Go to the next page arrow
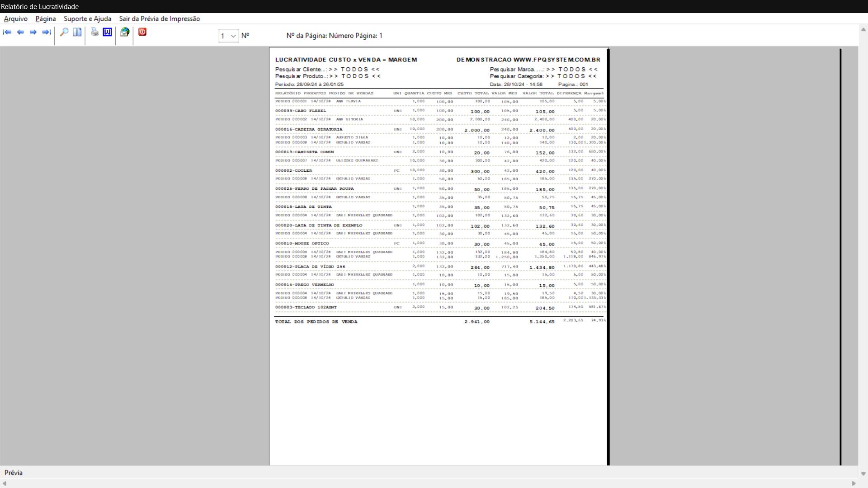Image resolution: width=868 pixels, height=488 pixels. coord(33,32)
